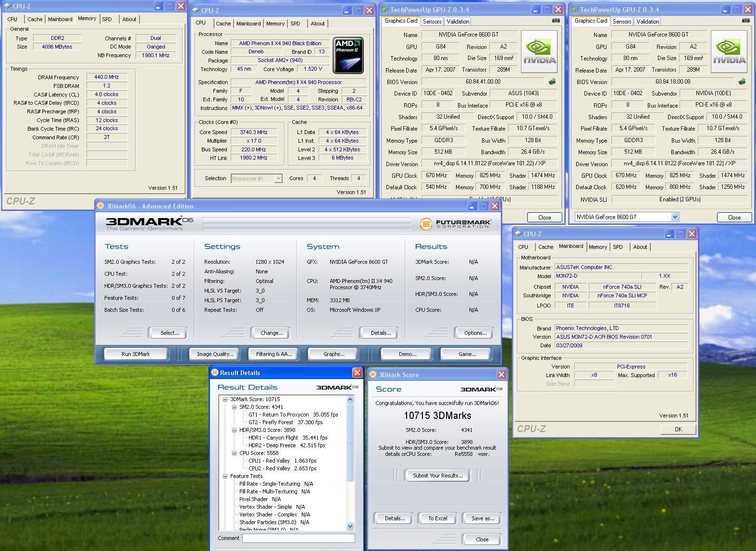Click Close button in left GPU-Z window
Screen dimensions: 756x551
pos(545,218)
